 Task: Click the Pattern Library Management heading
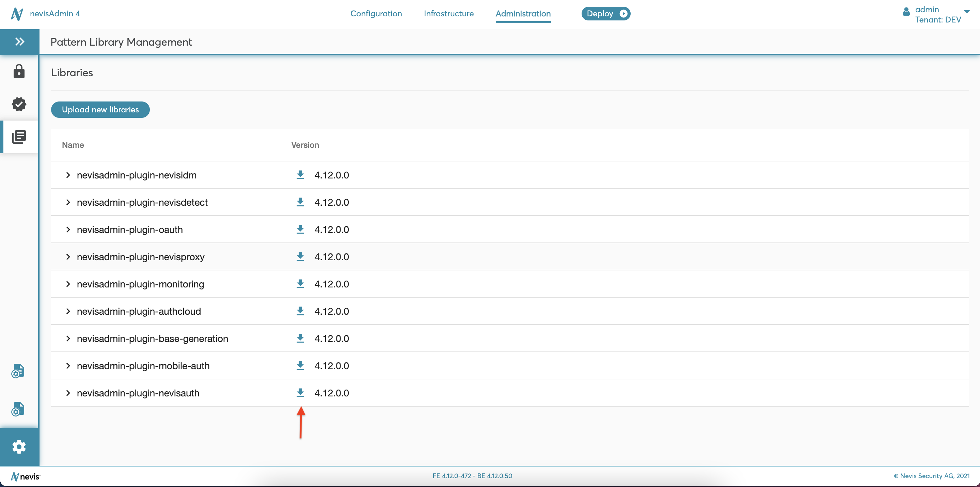click(121, 42)
